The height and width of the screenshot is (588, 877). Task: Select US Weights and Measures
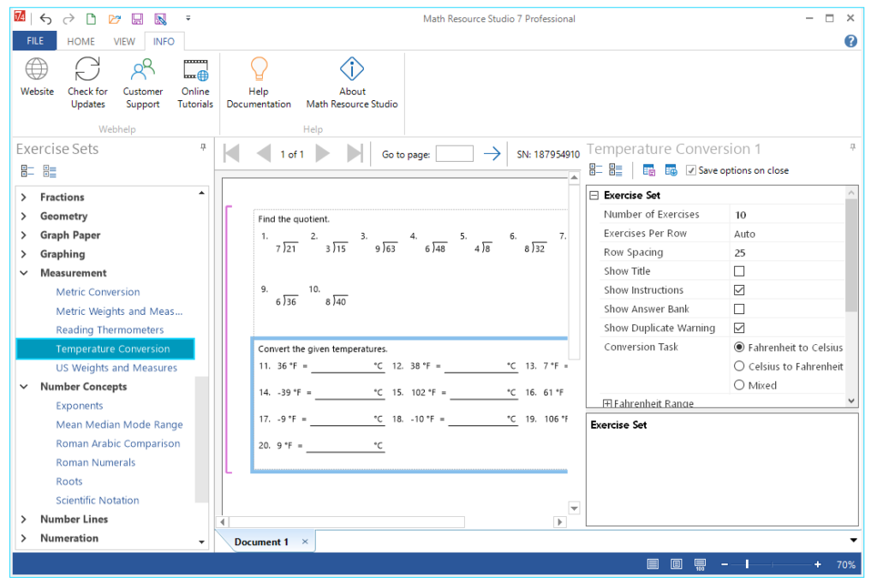click(x=116, y=368)
